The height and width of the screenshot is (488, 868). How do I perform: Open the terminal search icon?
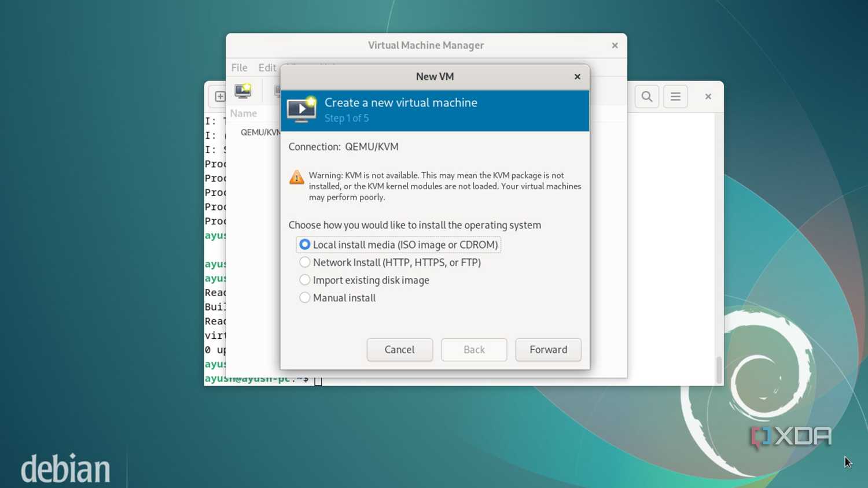[647, 97]
